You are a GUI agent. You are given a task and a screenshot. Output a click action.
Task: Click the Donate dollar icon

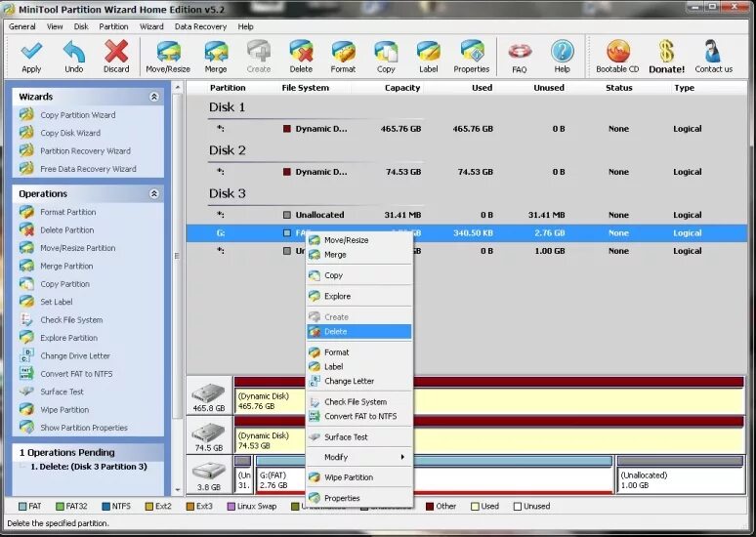(667, 52)
